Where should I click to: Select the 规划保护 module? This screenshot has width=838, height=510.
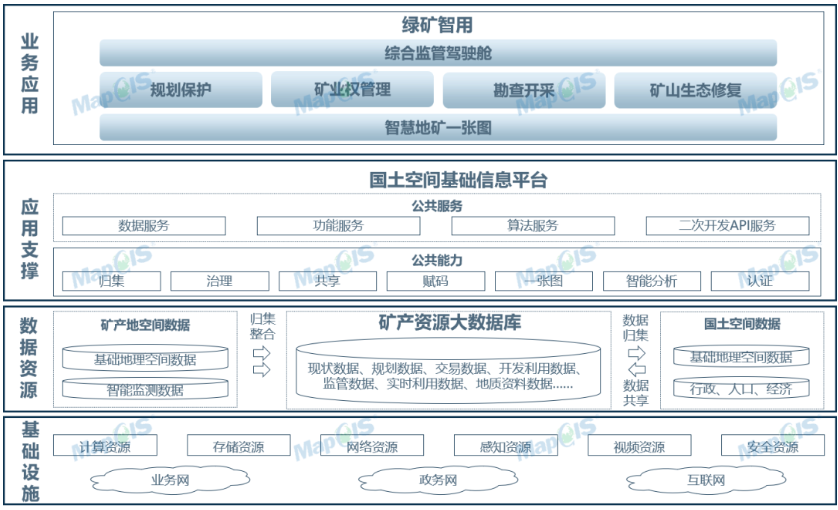pos(181,90)
